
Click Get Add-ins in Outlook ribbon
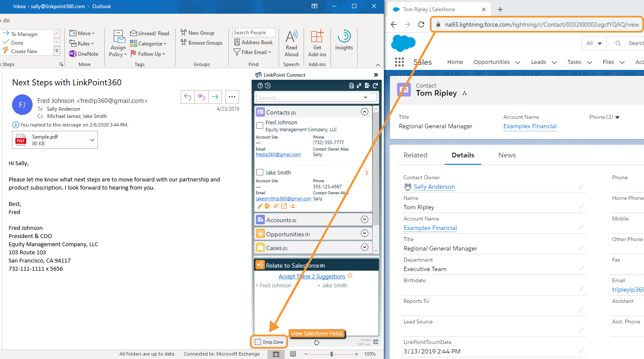[x=317, y=43]
